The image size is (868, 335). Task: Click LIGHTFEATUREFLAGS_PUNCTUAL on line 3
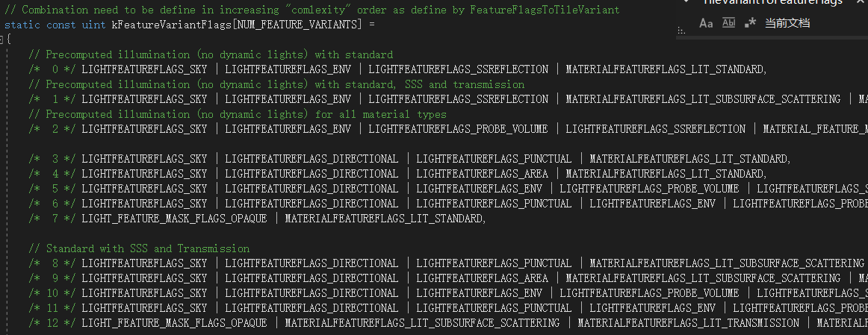494,159
